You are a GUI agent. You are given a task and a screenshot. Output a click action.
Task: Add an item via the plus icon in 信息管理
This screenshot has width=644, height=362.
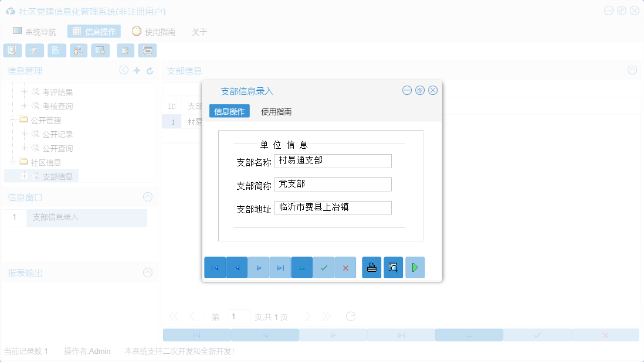point(136,70)
